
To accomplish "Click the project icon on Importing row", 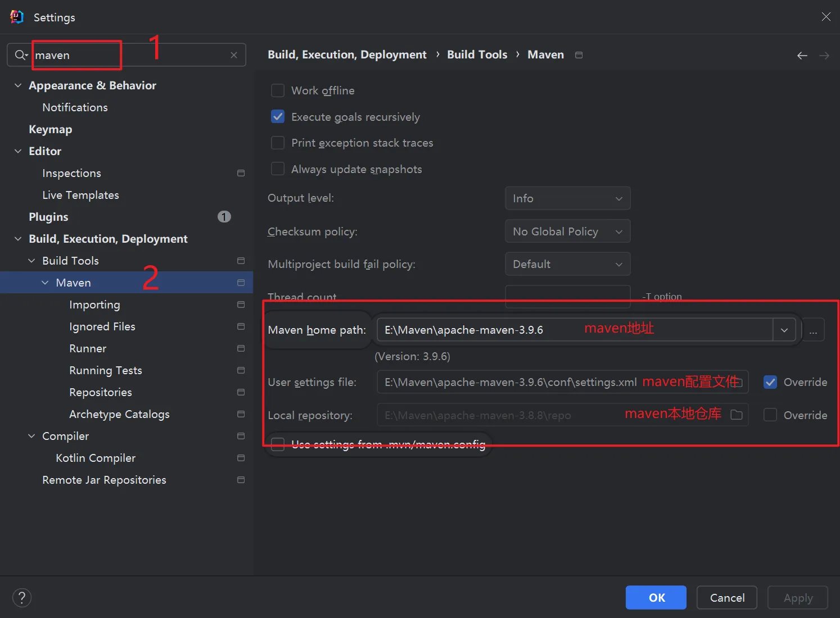I will (241, 305).
